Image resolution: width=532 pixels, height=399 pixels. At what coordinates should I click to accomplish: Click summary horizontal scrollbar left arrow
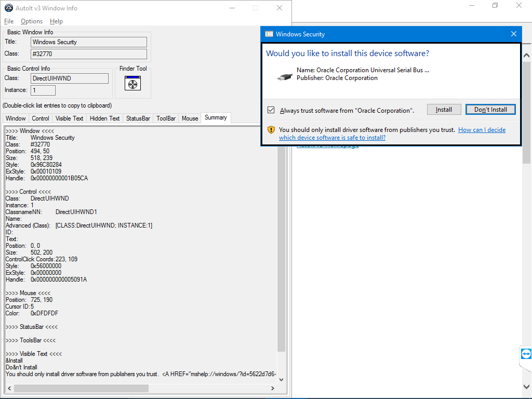(x=9, y=388)
